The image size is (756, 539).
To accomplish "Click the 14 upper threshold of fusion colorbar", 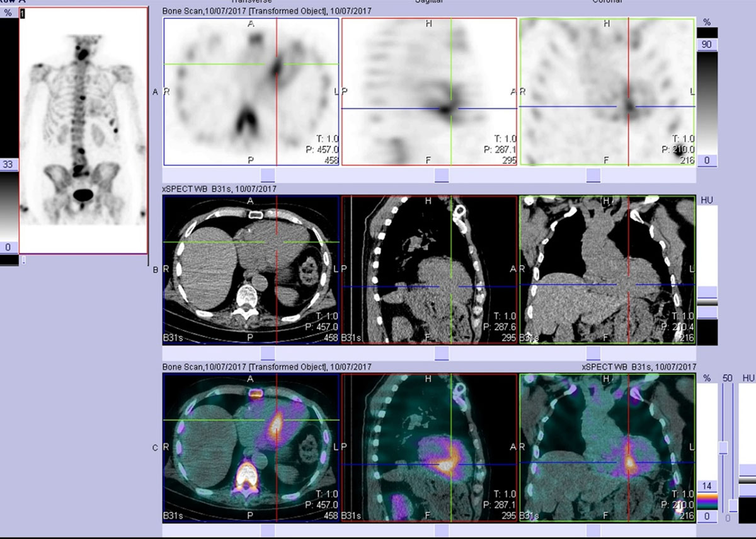I will click(707, 486).
